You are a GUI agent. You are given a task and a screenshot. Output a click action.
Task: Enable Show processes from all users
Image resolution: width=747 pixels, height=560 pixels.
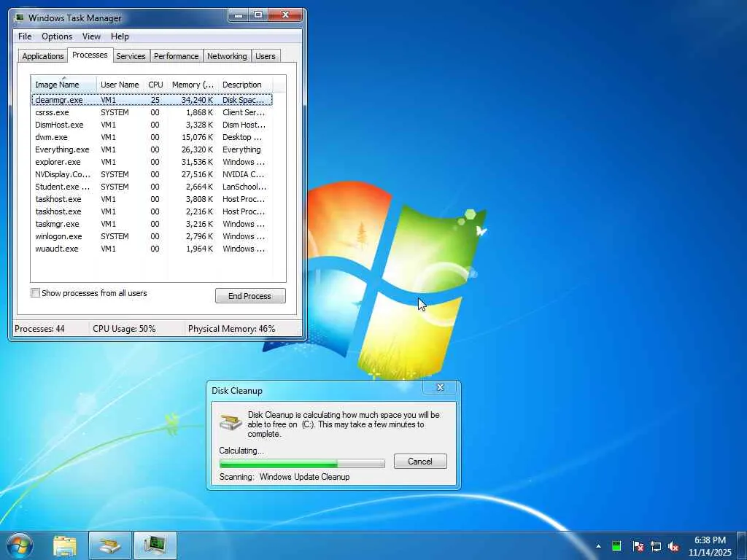pos(35,293)
